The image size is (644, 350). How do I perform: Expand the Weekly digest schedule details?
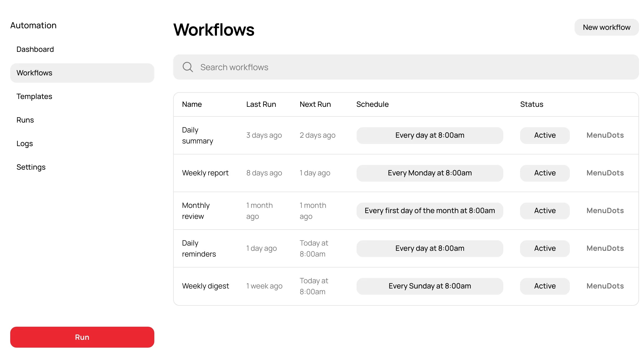[430, 286]
